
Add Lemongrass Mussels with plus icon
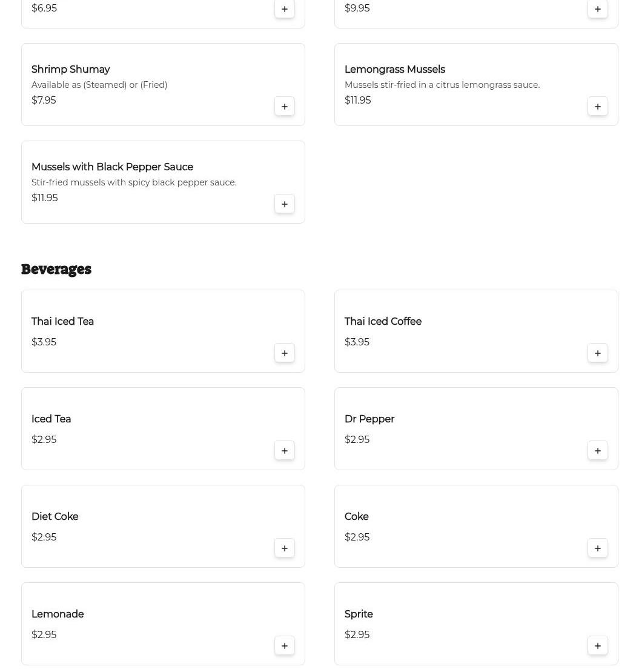(x=597, y=107)
